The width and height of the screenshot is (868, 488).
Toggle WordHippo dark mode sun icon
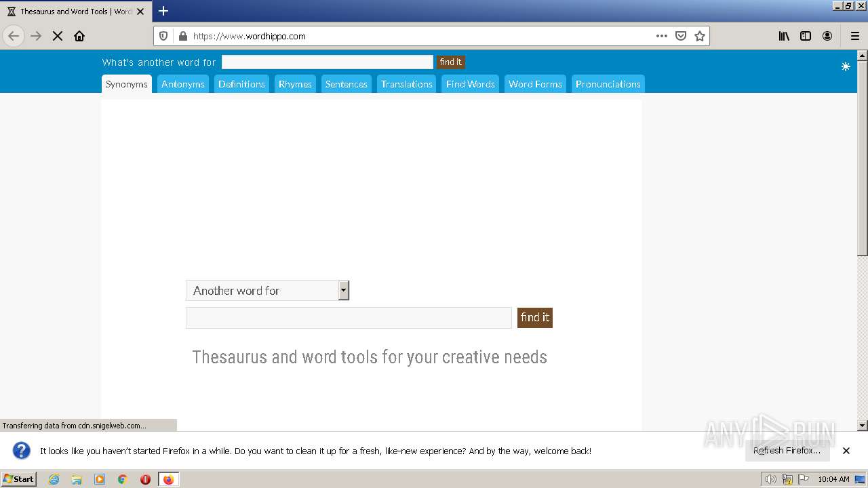(846, 66)
